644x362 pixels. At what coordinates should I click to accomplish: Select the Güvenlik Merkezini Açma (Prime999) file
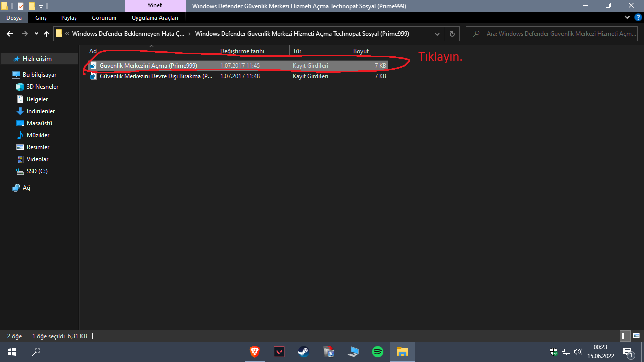tap(238, 65)
